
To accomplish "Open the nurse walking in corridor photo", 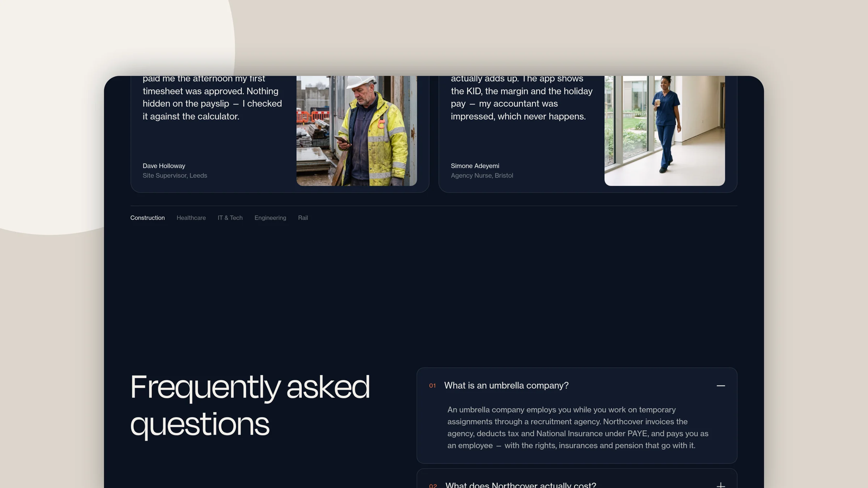I will [x=664, y=131].
